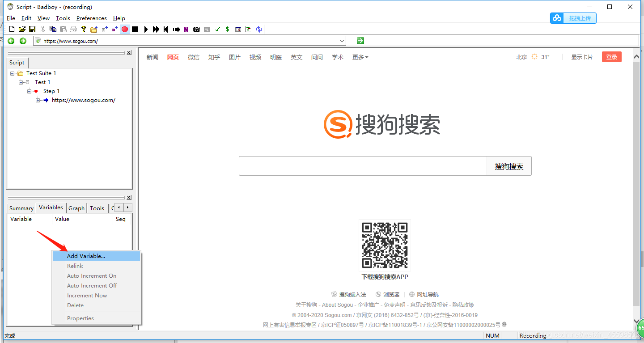Go back with the green left arrow
This screenshot has width=644, height=343.
pyautogui.click(x=11, y=41)
